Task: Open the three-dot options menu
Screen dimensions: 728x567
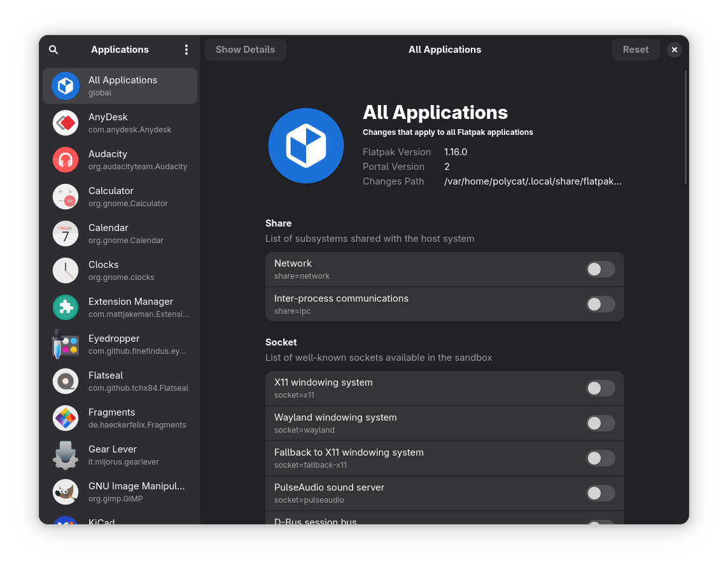Action: [186, 49]
